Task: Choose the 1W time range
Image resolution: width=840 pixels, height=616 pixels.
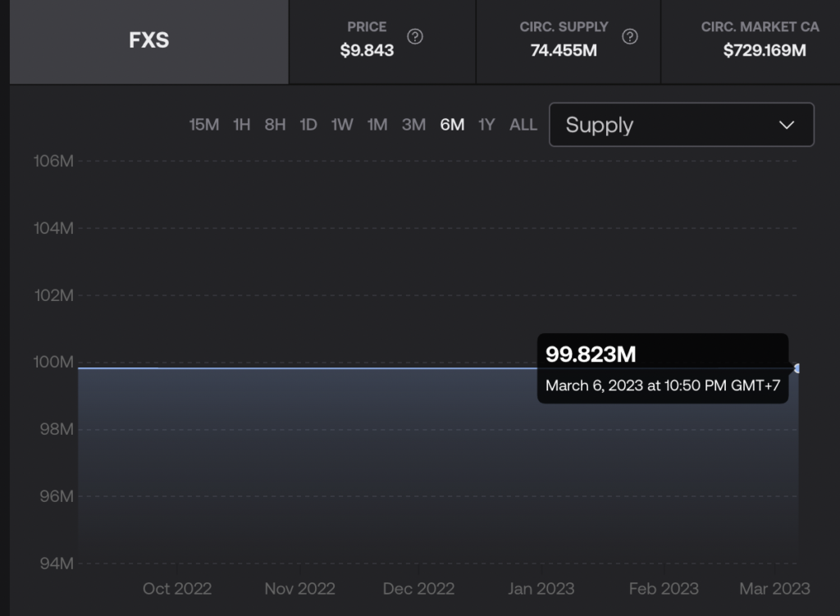Action: [342, 125]
